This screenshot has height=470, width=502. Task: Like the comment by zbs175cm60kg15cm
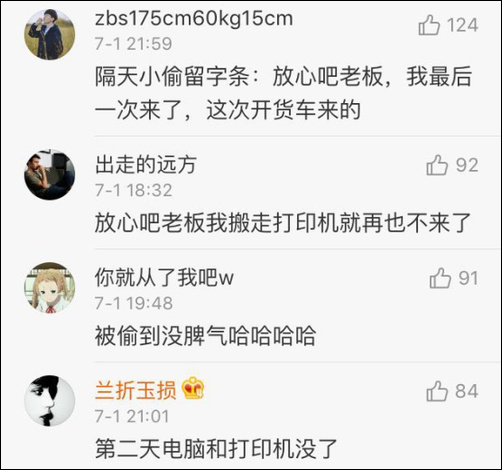429,25
